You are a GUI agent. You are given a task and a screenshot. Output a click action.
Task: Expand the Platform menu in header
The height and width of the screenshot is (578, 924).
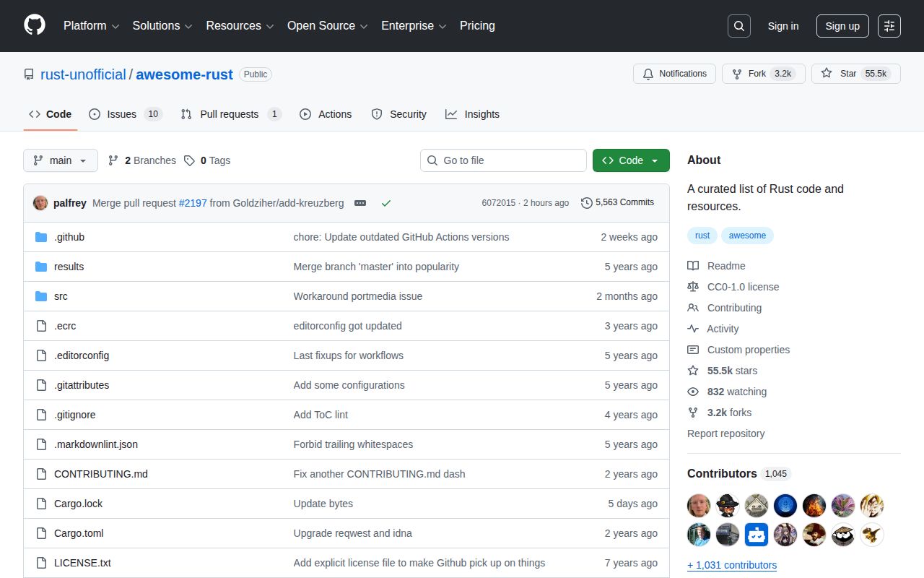click(x=91, y=25)
